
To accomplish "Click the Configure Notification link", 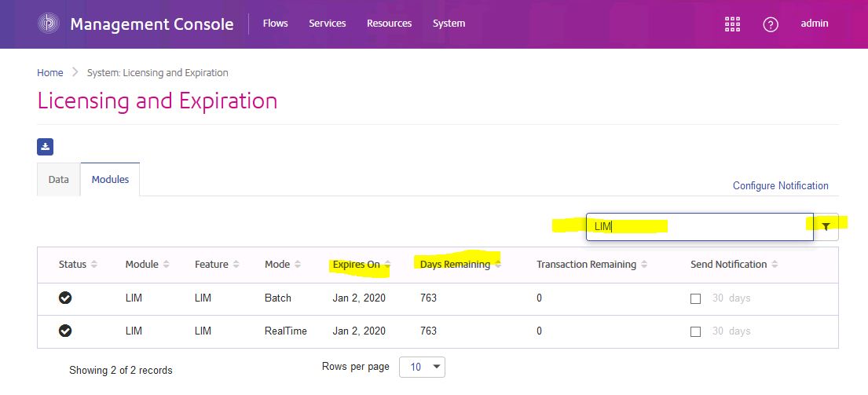I will tap(780, 186).
